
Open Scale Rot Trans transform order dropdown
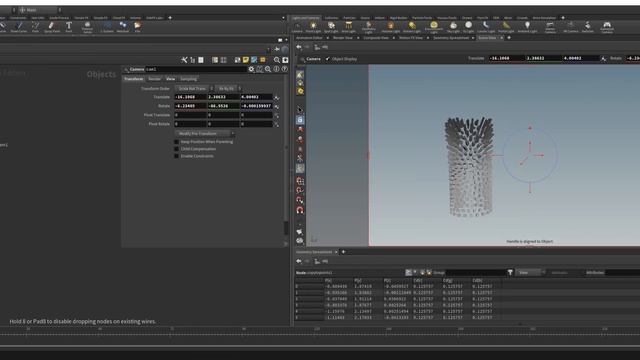pos(194,89)
